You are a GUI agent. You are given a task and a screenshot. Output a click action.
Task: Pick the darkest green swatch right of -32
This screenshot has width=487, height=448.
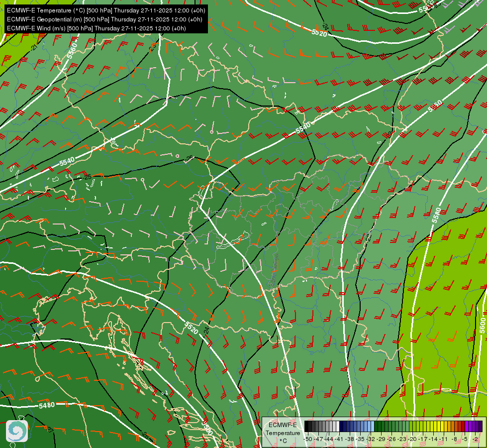pos(376,426)
